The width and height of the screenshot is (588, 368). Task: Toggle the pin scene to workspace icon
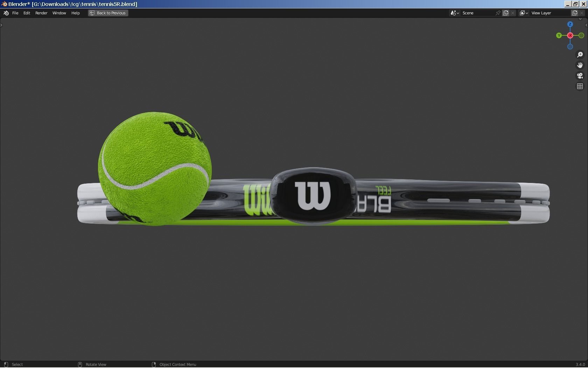[x=498, y=13]
